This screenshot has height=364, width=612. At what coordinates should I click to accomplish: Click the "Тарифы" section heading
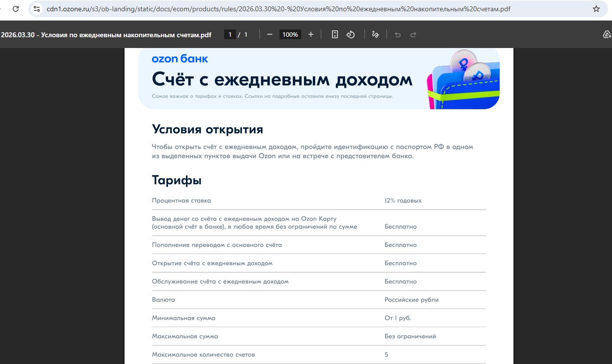pos(177,180)
